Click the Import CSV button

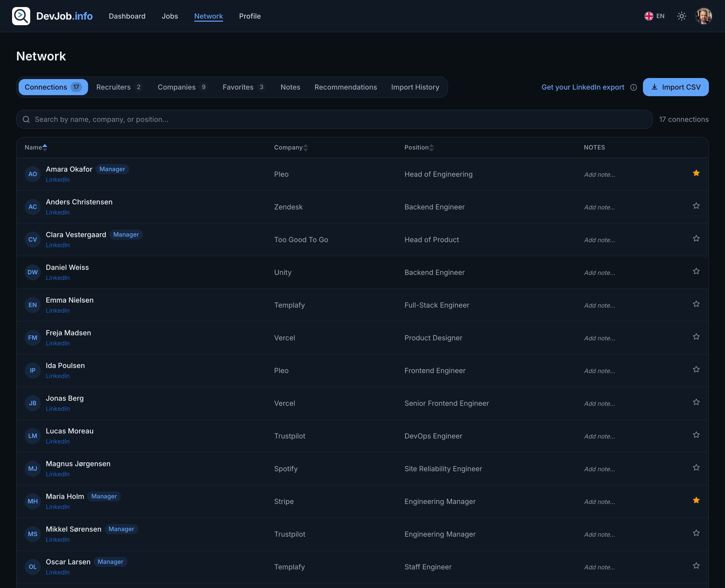tap(676, 87)
